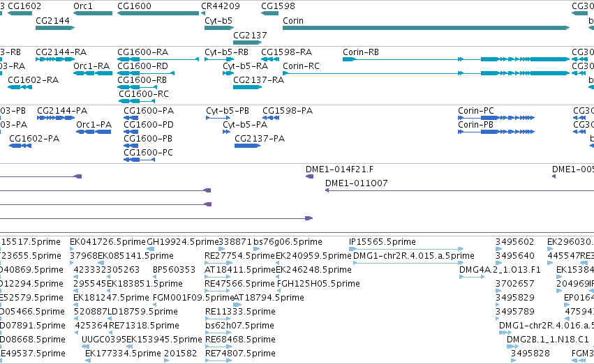Click the IP15565.5prime alignment
This screenshot has height=364, width=594.
(406, 249)
